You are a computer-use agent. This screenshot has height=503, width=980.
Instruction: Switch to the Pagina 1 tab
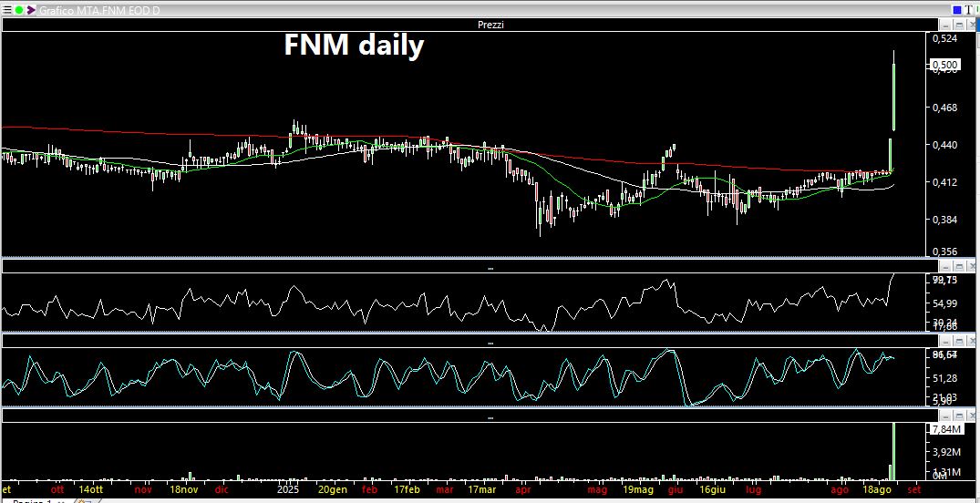(x=36, y=500)
